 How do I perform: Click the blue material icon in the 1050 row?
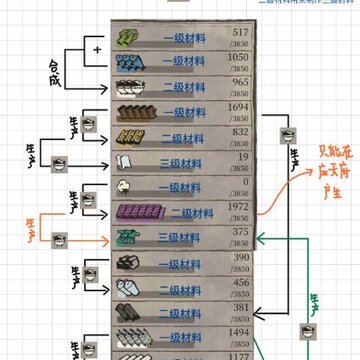[x=130, y=63]
